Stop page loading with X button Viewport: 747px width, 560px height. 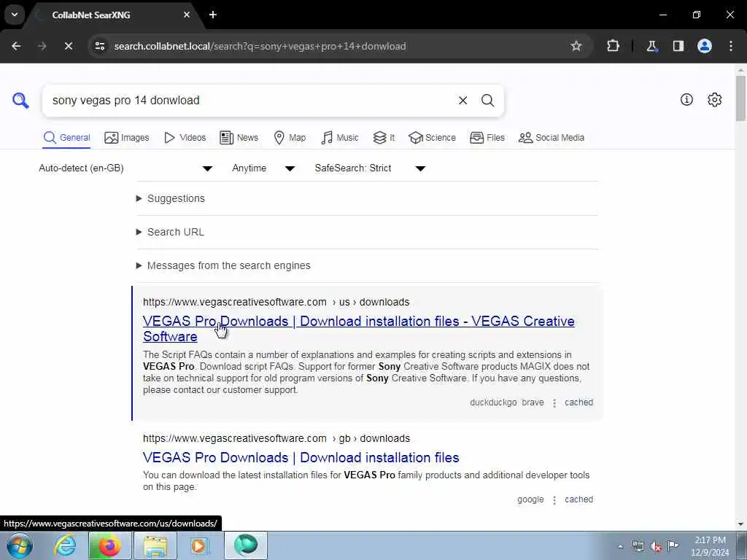click(x=68, y=46)
